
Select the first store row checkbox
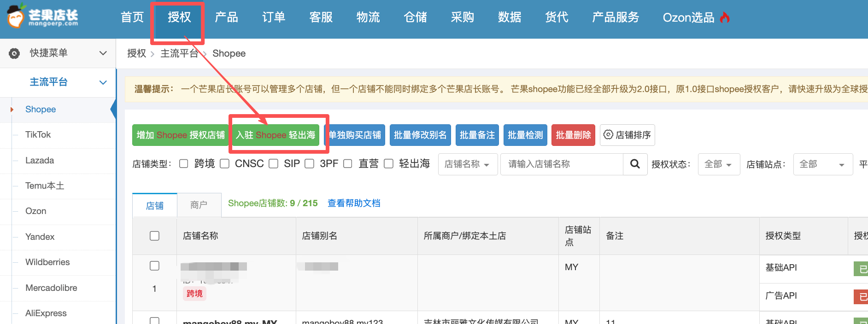154,266
